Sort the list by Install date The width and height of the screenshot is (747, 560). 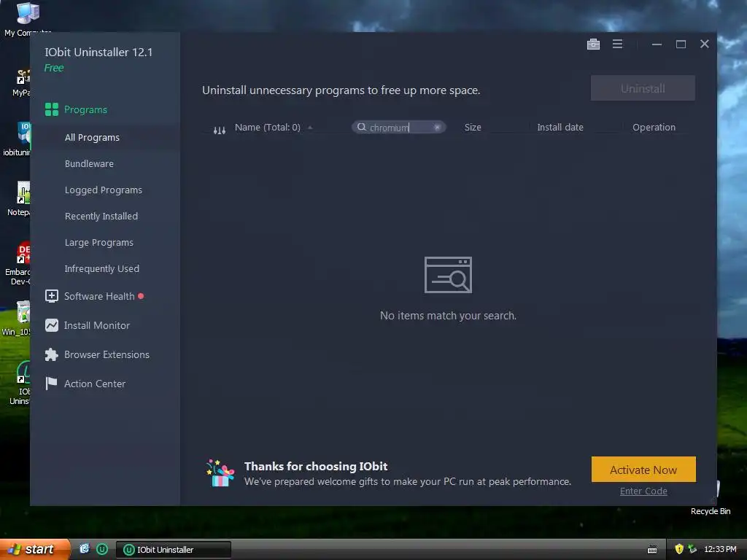click(560, 127)
